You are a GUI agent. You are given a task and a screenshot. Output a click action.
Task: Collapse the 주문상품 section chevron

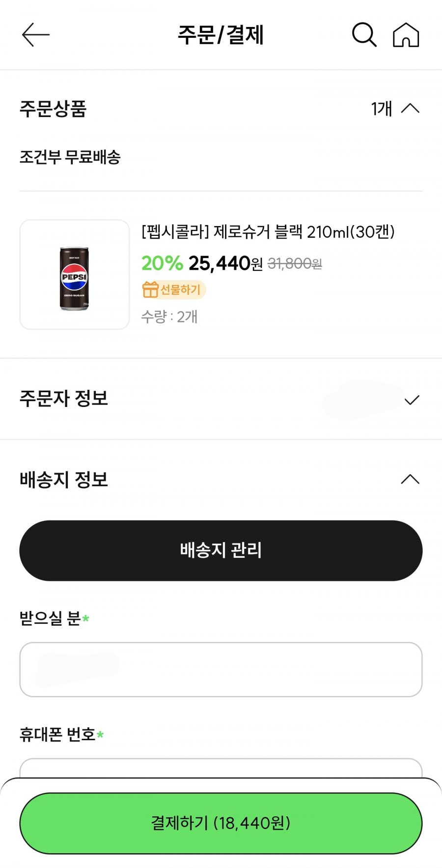click(411, 109)
